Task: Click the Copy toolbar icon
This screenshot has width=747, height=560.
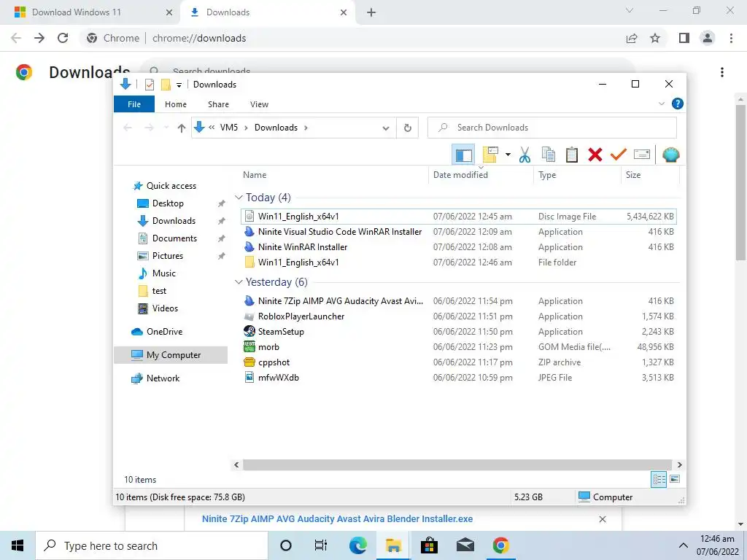Action: pos(549,155)
